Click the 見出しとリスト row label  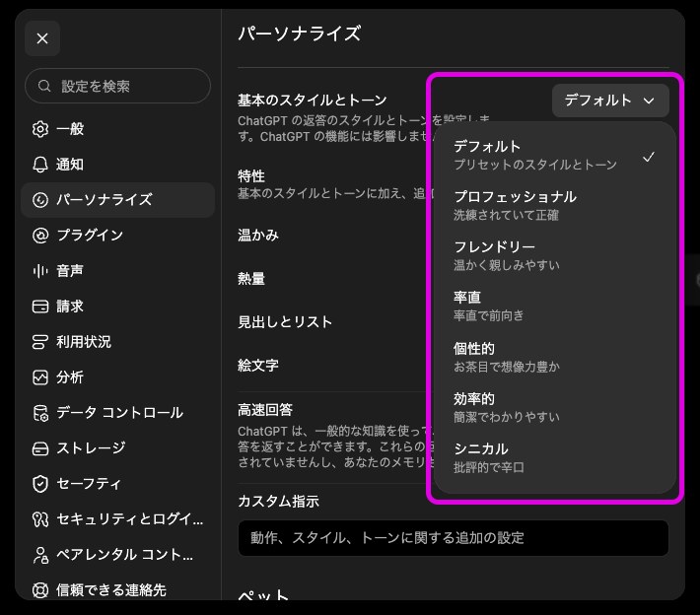[285, 321]
